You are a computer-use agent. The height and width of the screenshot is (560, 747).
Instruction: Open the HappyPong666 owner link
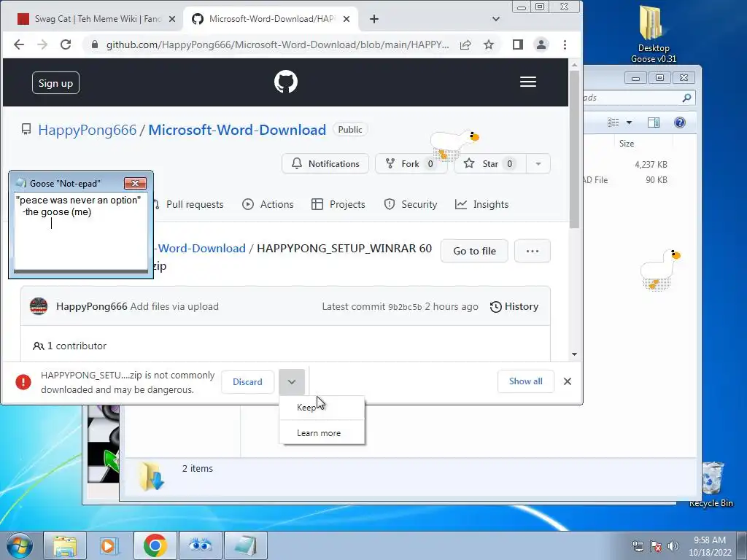coord(88,130)
